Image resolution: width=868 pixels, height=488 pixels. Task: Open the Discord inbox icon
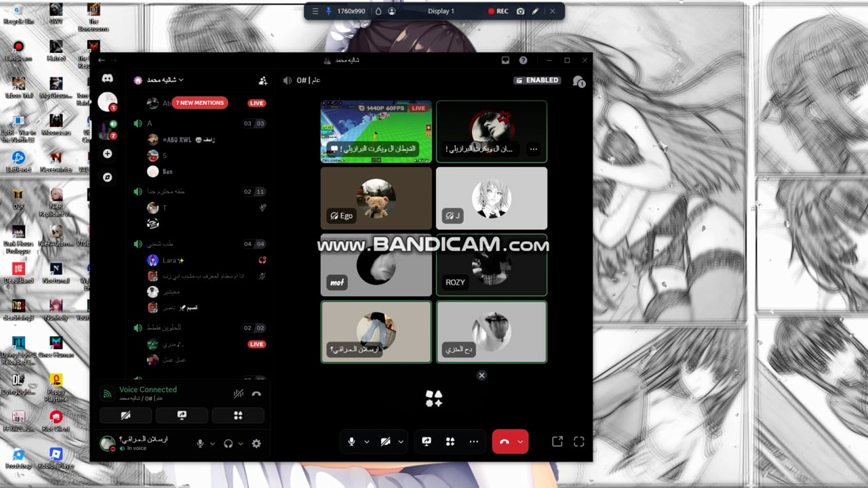[x=505, y=60]
